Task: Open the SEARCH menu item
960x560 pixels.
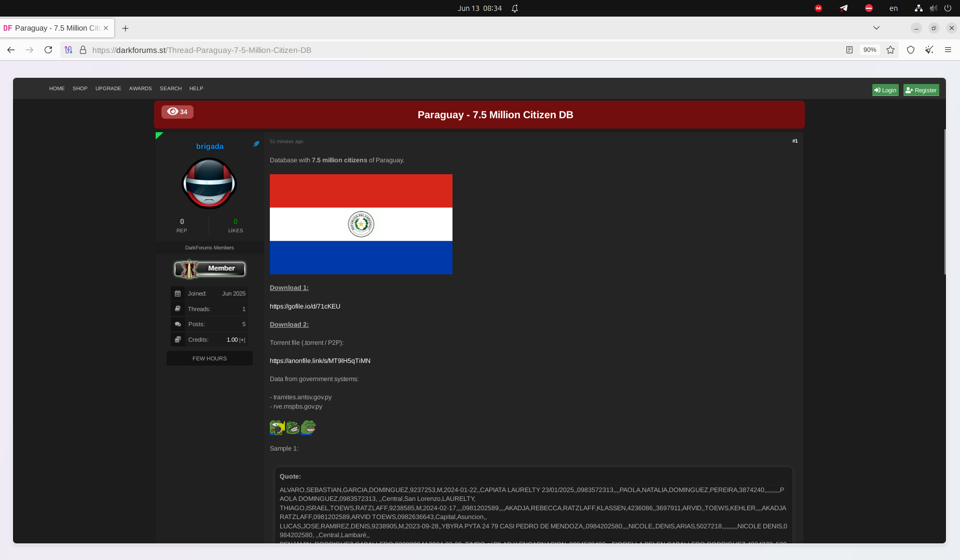Action: click(x=171, y=89)
